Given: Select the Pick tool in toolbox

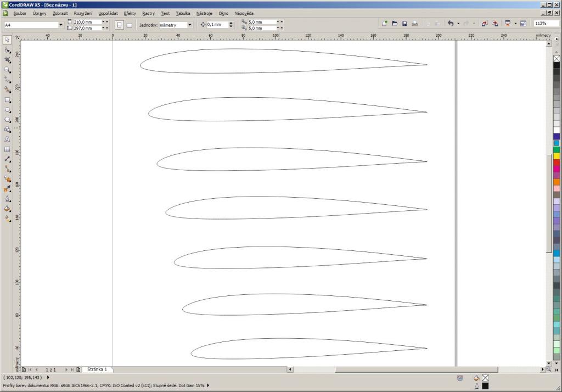Looking at the screenshot, I should point(7,40).
